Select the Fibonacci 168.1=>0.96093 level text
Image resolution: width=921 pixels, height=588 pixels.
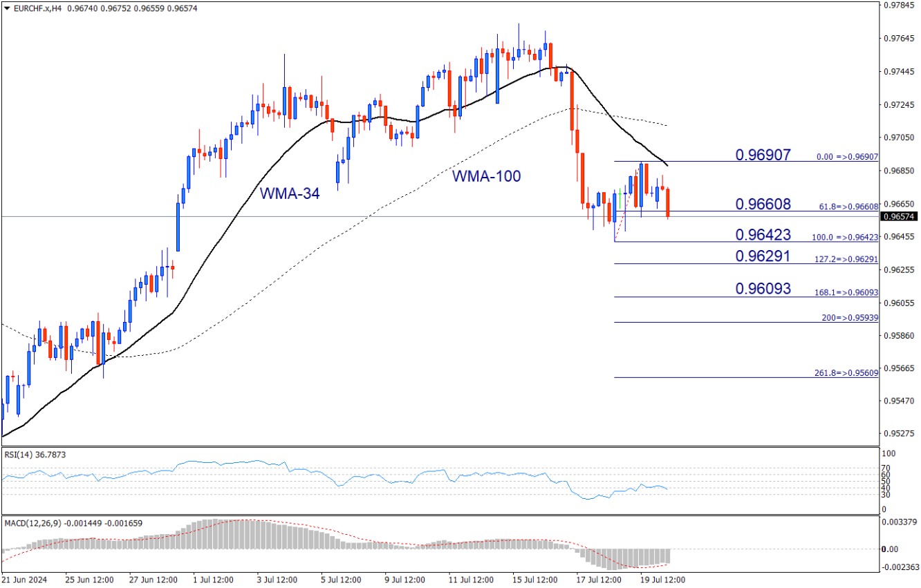click(x=846, y=292)
